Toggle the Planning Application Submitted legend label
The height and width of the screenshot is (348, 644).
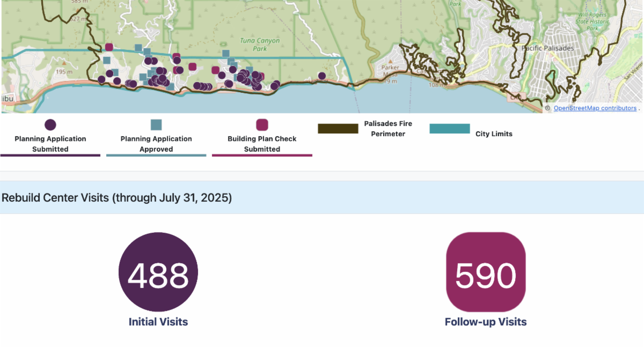(x=50, y=144)
